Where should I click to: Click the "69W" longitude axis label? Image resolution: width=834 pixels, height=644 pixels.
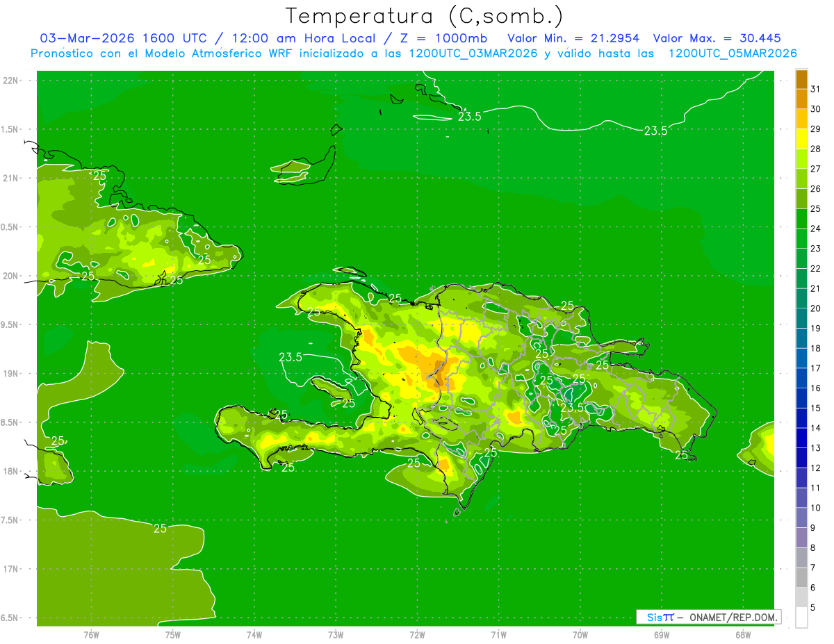662,635
